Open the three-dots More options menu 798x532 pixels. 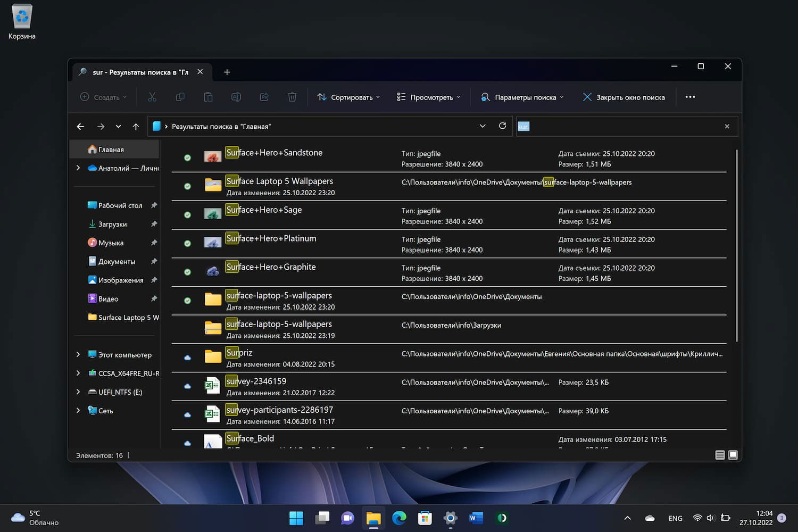690,97
